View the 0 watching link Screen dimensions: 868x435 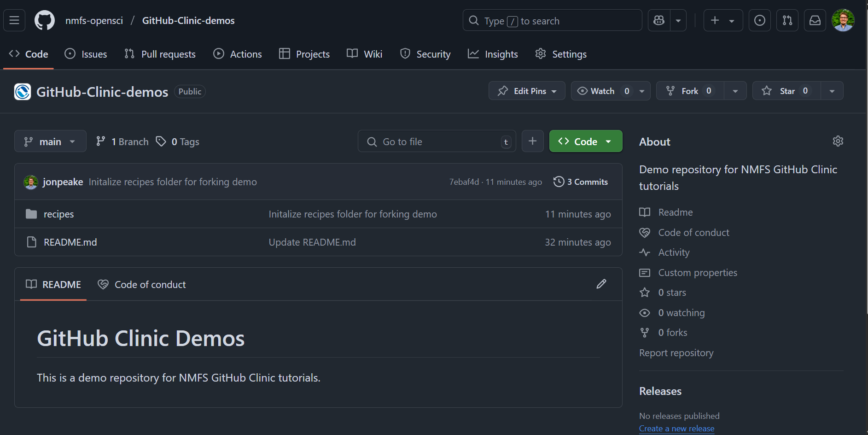pyautogui.click(x=672, y=313)
